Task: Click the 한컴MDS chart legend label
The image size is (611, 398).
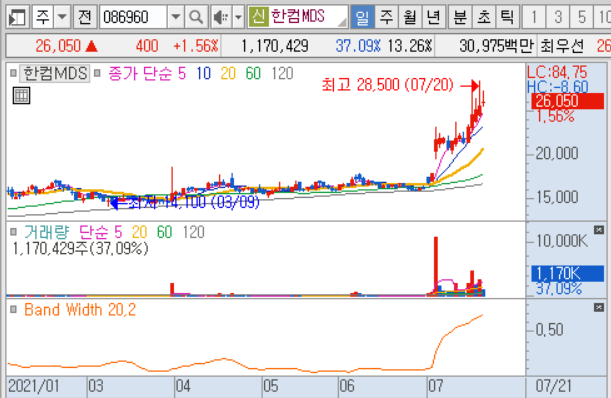Action: 55,73
